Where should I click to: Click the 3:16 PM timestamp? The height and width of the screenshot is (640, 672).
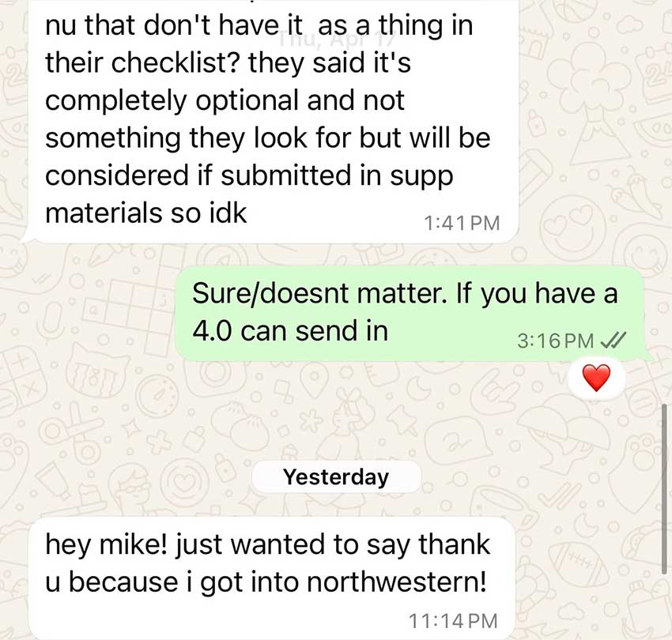click(x=556, y=341)
